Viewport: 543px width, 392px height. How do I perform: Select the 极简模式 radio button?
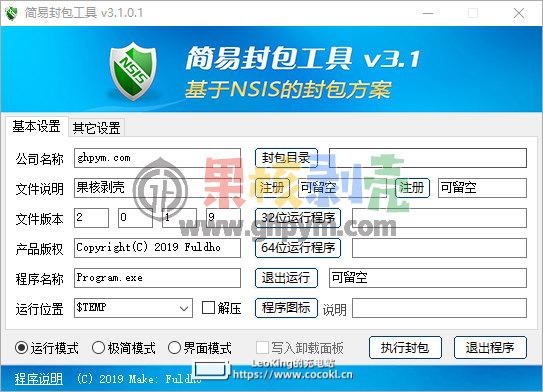[x=124, y=348]
